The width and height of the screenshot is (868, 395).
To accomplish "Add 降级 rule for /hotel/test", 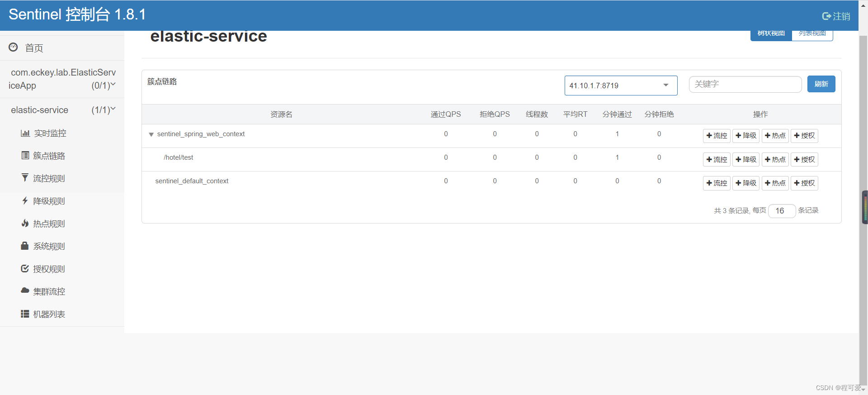I will click(x=746, y=159).
